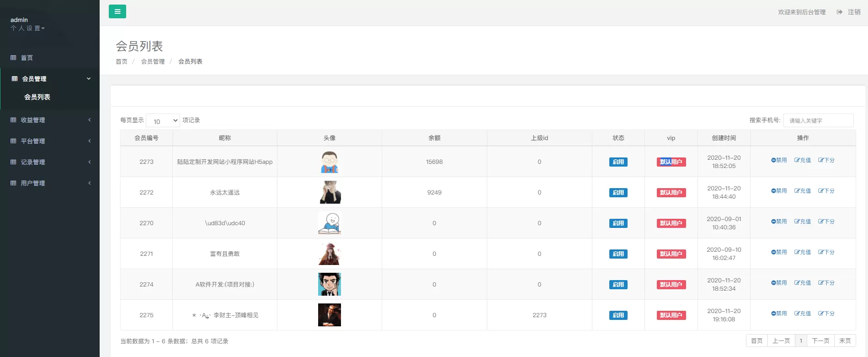Go to the 下一页 pagination button

coord(820,341)
